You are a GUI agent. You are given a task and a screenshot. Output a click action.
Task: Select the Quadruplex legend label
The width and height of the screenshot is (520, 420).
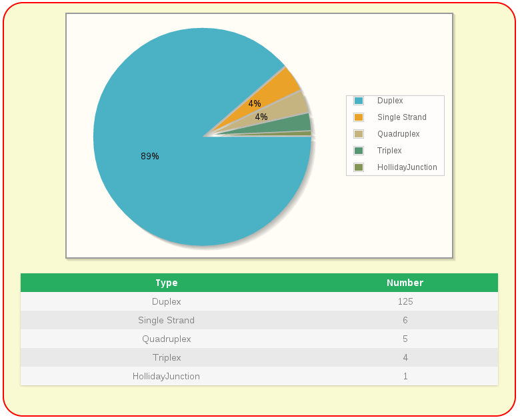click(x=398, y=134)
